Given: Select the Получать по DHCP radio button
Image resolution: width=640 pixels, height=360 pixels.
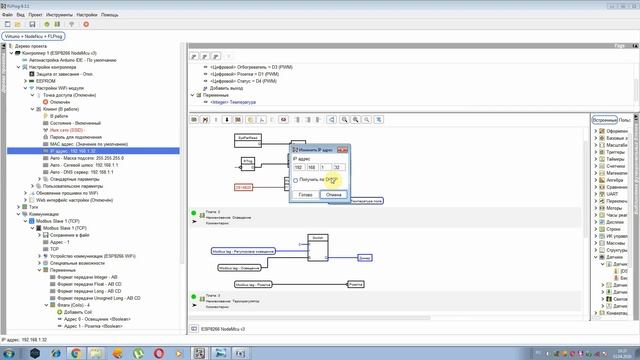Looking at the screenshot, I should point(296,180).
